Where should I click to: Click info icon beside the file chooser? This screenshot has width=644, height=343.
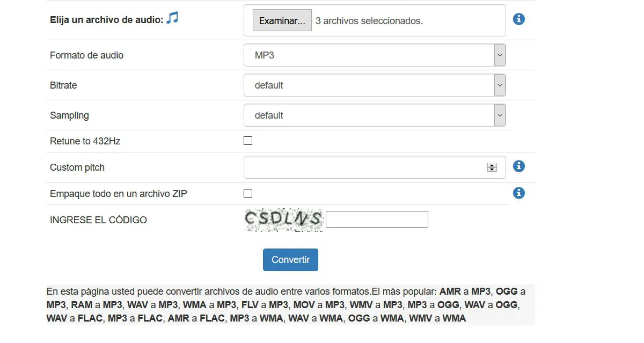(x=518, y=19)
